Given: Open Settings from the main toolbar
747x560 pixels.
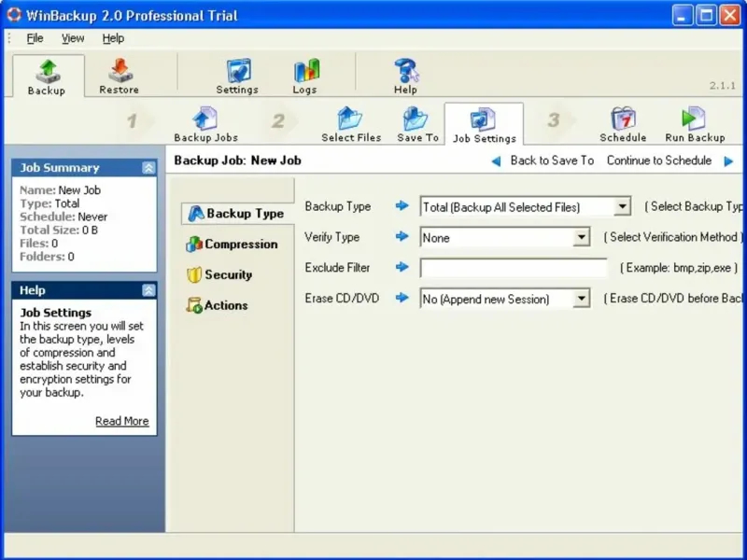Looking at the screenshot, I should 237,77.
